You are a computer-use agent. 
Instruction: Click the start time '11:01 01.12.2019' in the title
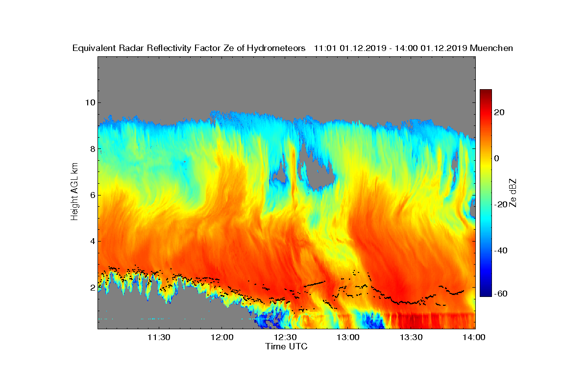pos(349,48)
